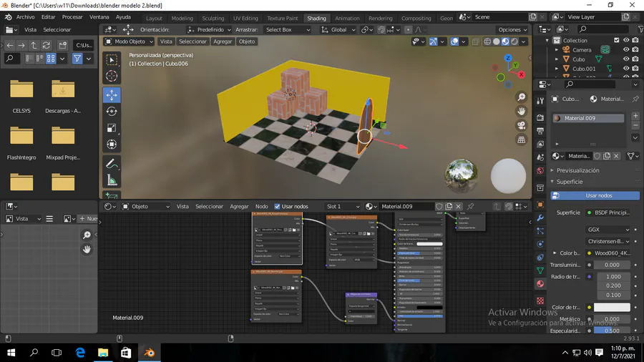
Task: Select solid viewport shading
Action: coord(497,41)
